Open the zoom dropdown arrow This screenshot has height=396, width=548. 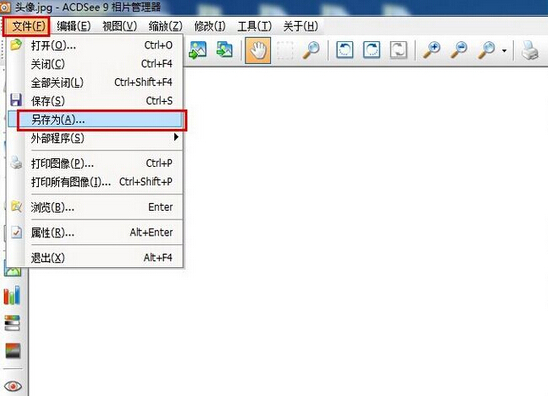(x=504, y=51)
